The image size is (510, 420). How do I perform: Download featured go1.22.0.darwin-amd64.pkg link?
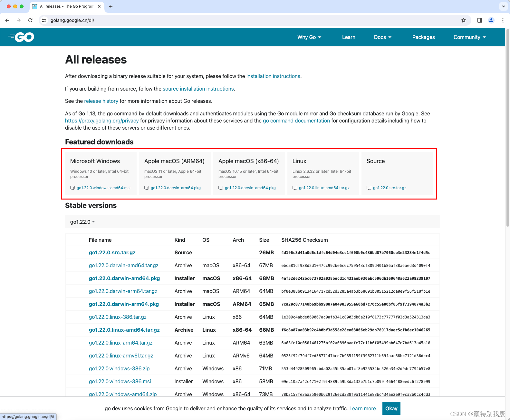pos(250,188)
